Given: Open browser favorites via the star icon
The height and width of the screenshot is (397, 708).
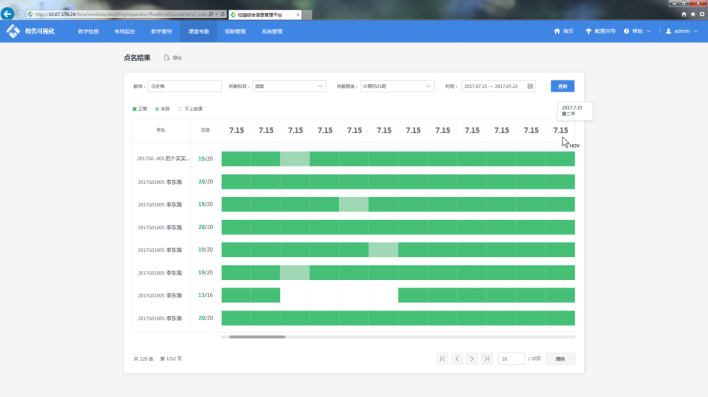Looking at the screenshot, I should pyautogui.click(x=693, y=14).
